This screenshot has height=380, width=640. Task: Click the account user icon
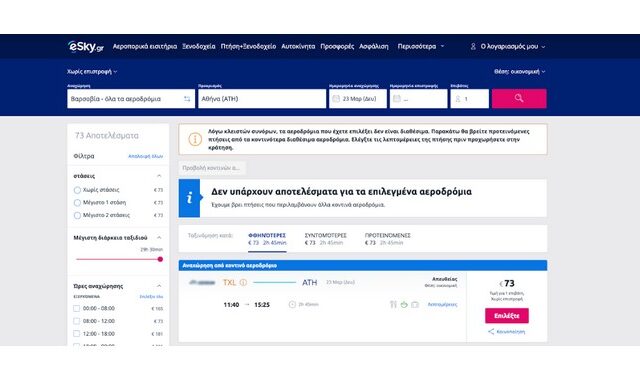[473, 47]
